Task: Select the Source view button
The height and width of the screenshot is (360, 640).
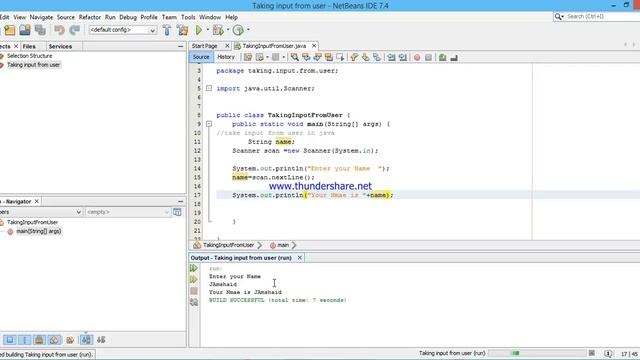Action: [201, 57]
